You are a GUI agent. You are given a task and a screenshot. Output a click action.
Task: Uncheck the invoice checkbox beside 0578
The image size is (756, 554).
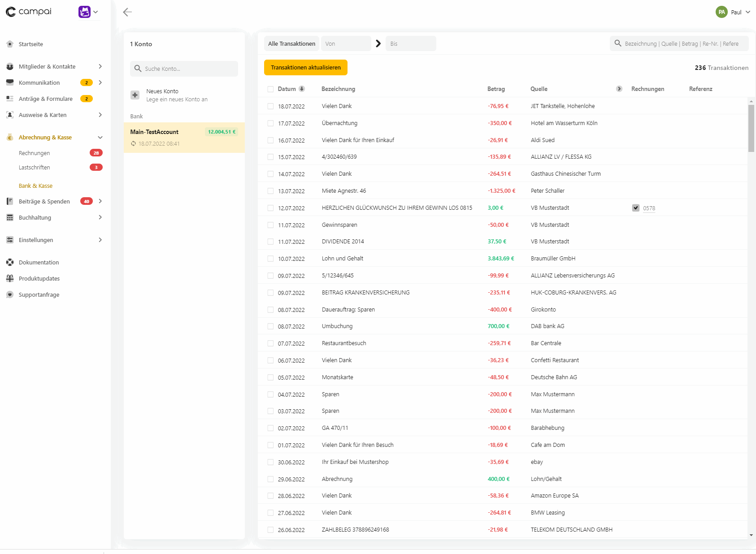click(636, 208)
